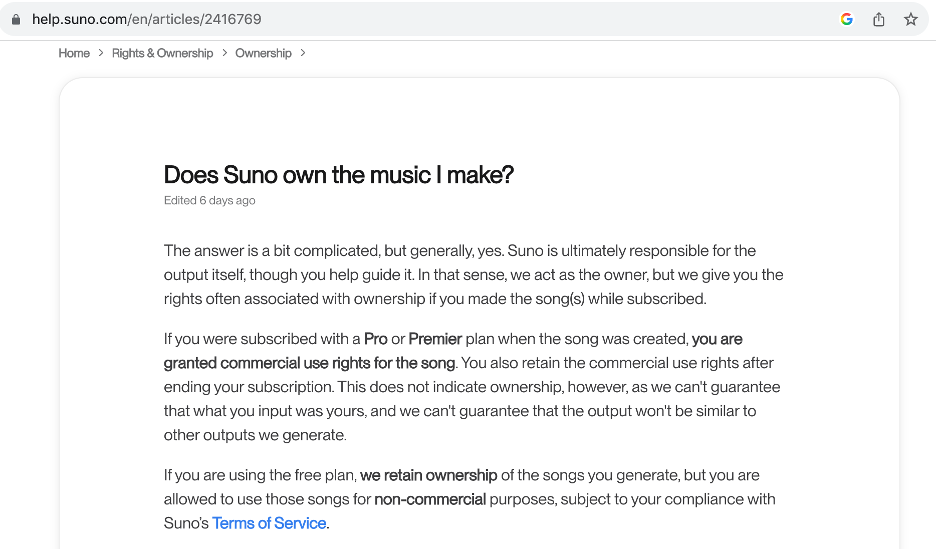This screenshot has height=550, width=936.
Task: Open the Rights & Ownership breadcrumb
Action: point(162,53)
